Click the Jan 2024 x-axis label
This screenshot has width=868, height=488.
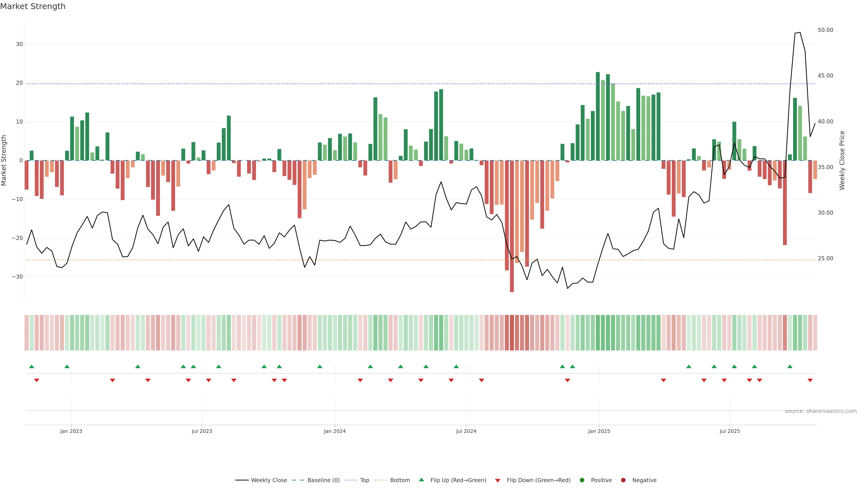[335, 431]
